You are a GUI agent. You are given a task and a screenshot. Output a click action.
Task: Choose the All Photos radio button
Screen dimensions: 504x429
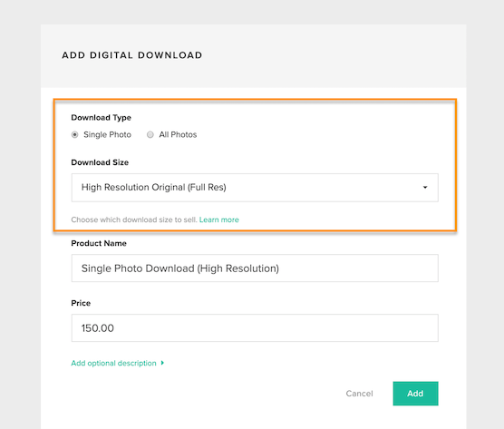point(150,135)
